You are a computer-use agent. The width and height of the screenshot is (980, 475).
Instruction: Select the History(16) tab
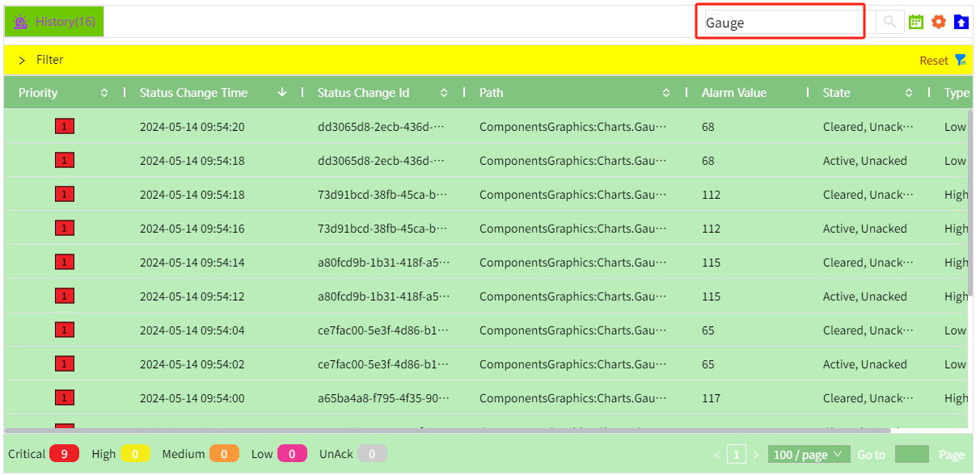point(54,22)
